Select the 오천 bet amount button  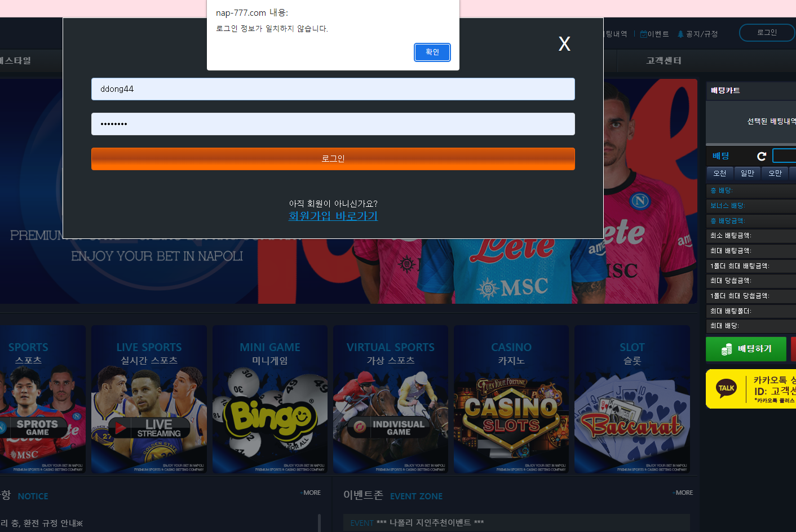(x=720, y=174)
